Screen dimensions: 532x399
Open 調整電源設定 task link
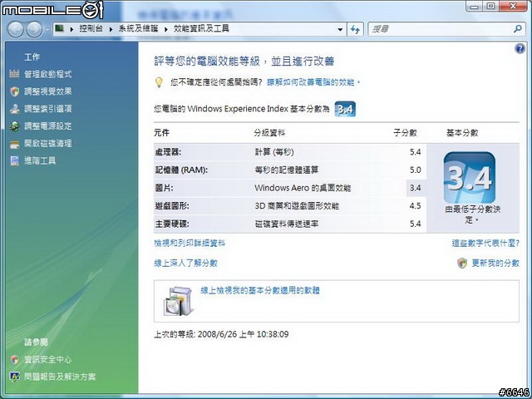tap(48, 126)
